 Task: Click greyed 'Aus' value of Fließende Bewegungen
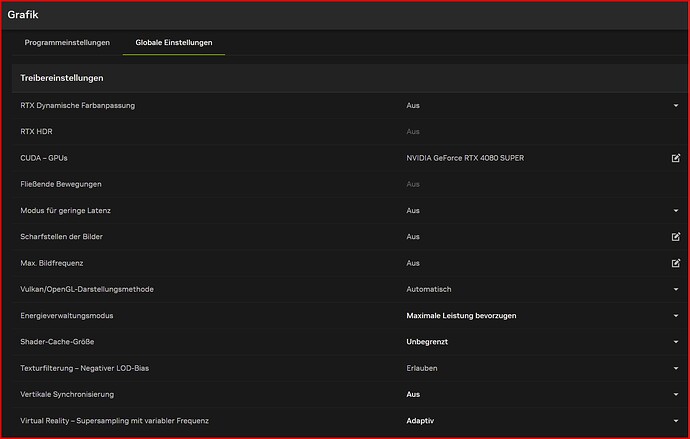413,184
